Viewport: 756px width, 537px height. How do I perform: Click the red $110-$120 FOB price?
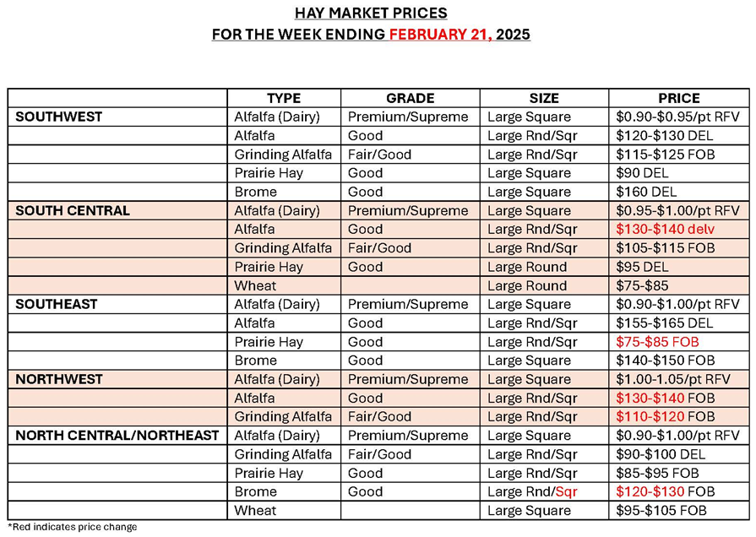tap(662, 417)
